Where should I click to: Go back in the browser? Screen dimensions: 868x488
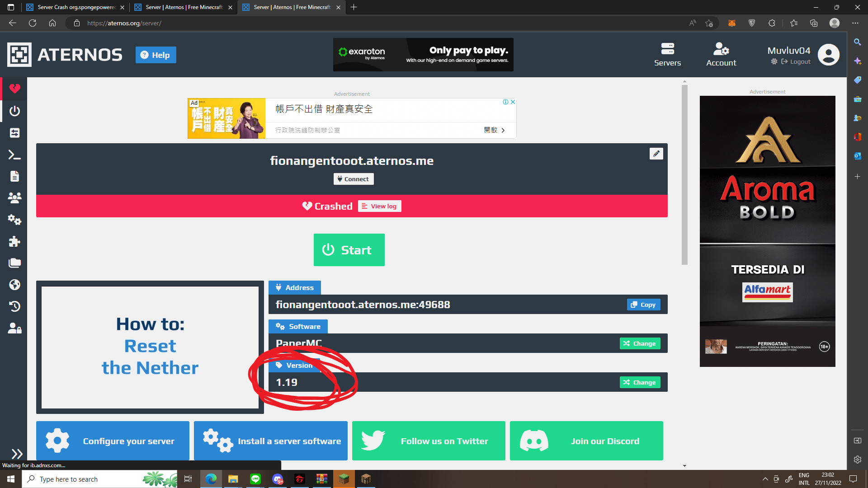coord(13,23)
